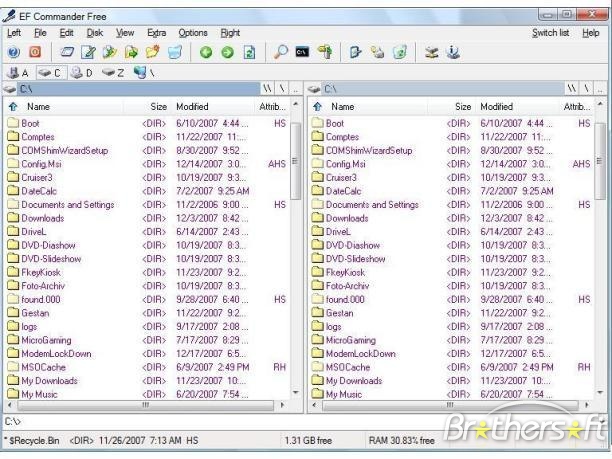Open right panel drive dropdown icon
The height and width of the screenshot is (459, 612).
pyautogui.click(x=314, y=89)
